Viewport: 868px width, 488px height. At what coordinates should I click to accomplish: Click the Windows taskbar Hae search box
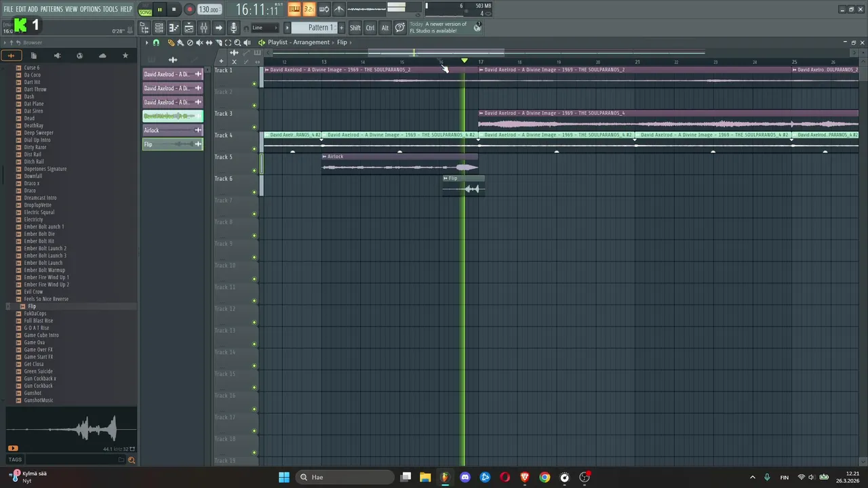point(345,477)
